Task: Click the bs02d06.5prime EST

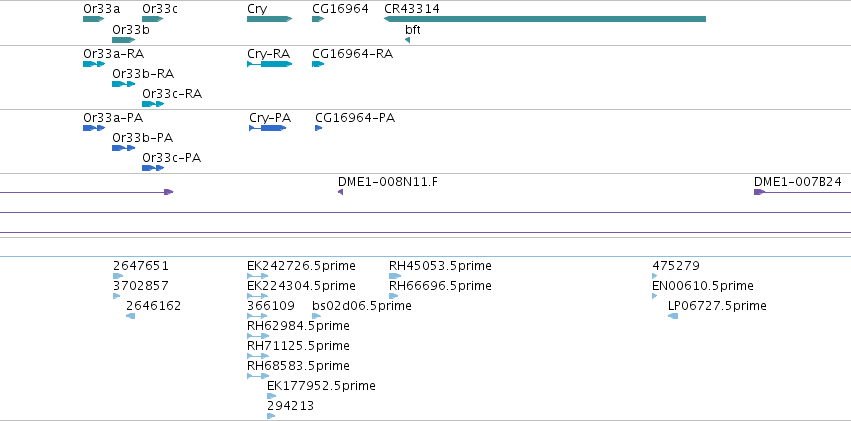Action: click(x=316, y=316)
